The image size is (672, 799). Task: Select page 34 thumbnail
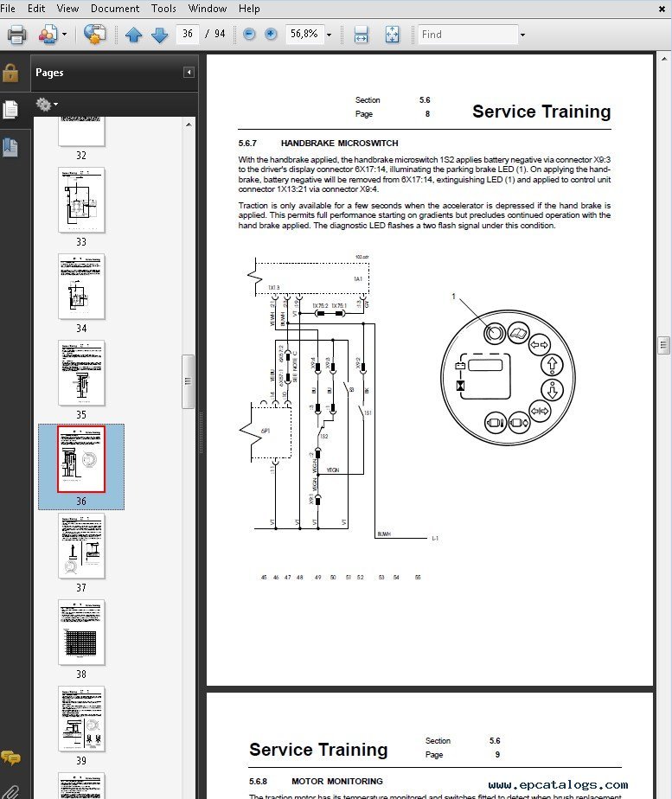(x=81, y=286)
